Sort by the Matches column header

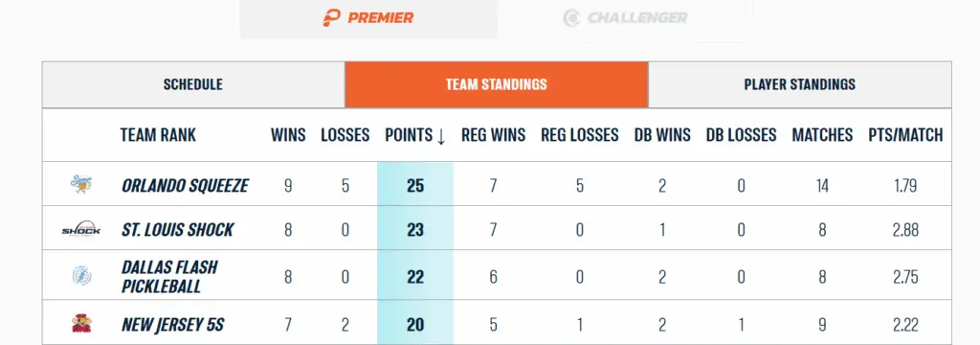click(x=822, y=135)
